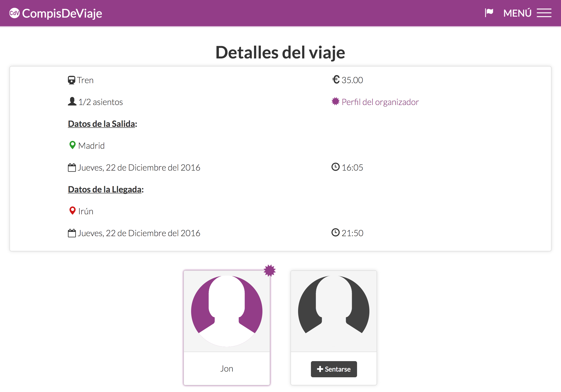The width and height of the screenshot is (561, 392).
Task: Select the 1/2 asientos text
Action: tap(100, 102)
